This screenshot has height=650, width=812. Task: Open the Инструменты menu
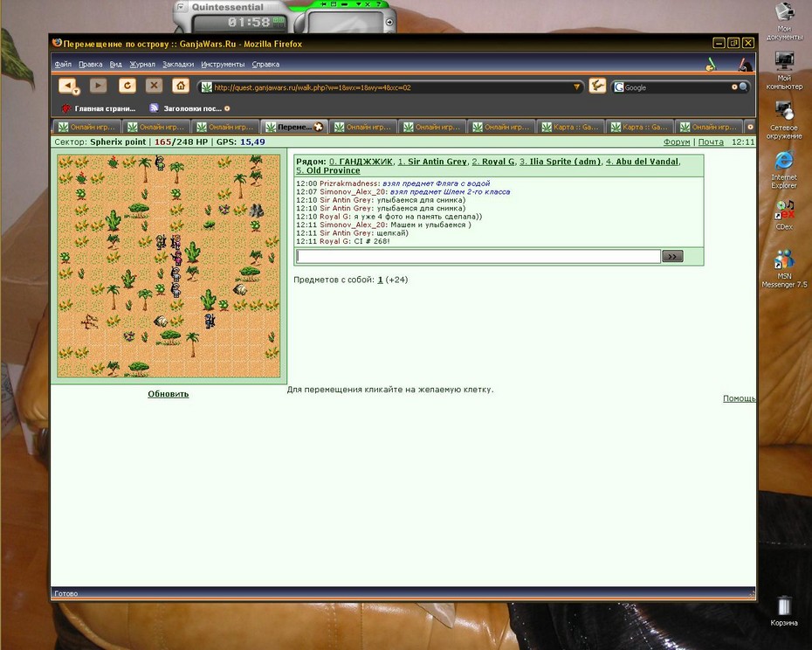point(223,65)
